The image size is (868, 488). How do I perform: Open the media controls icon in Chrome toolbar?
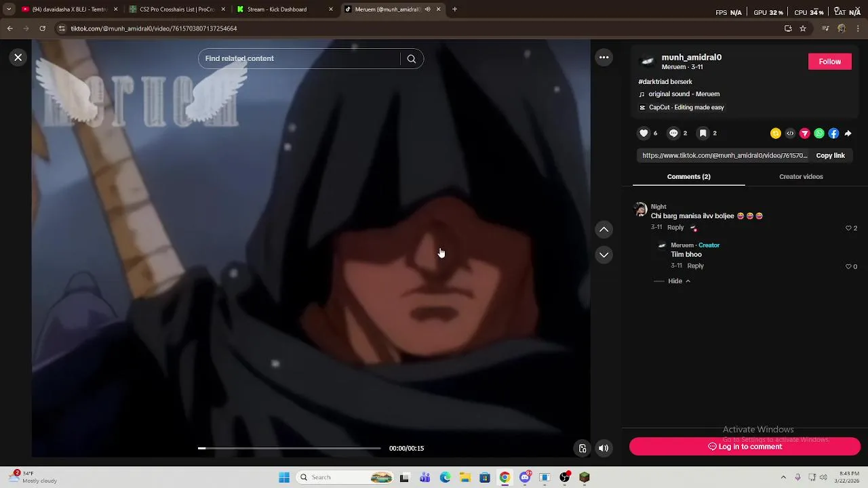click(x=825, y=28)
